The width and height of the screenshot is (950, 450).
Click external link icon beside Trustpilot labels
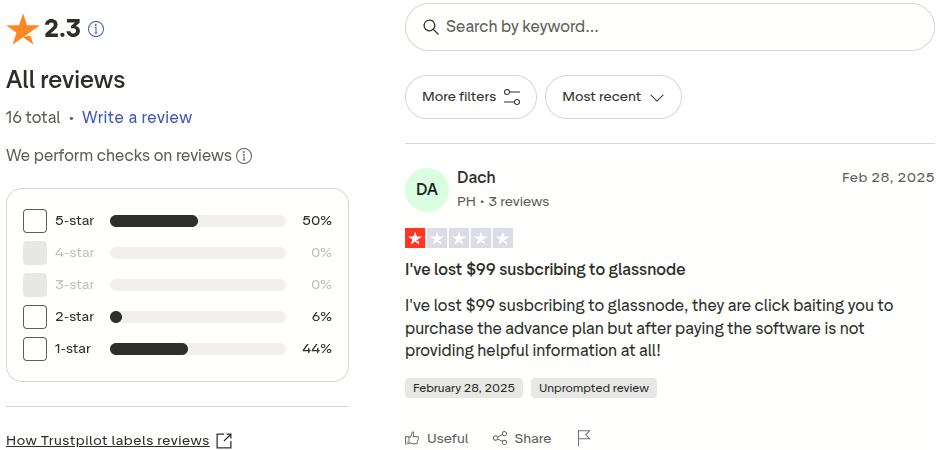(224, 441)
